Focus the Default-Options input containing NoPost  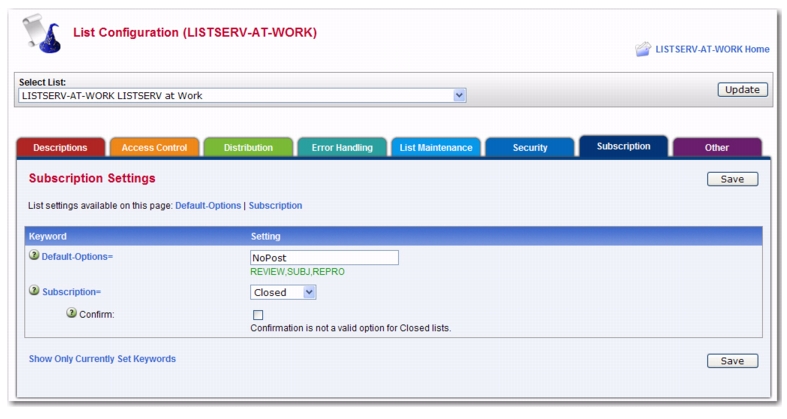pyautogui.click(x=324, y=257)
